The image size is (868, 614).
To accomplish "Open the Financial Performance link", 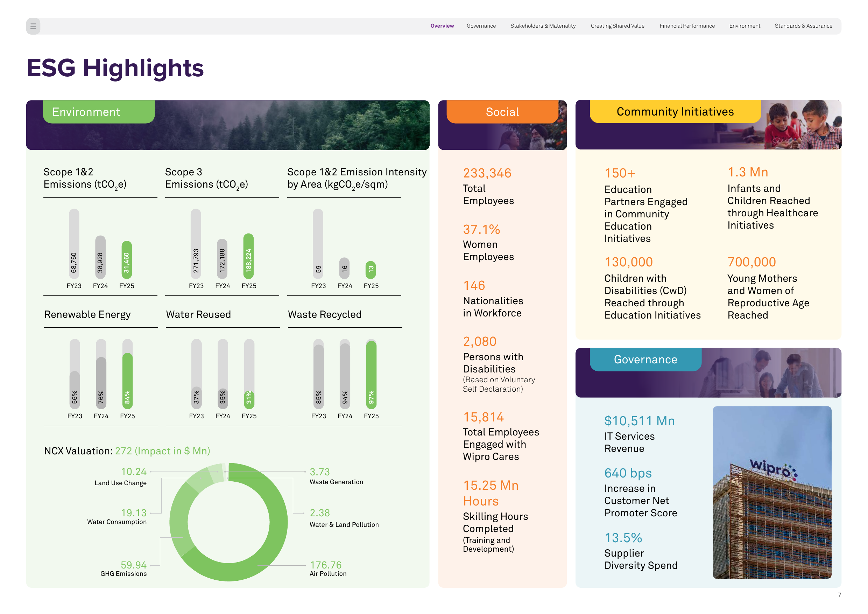I will (x=687, y=26).
